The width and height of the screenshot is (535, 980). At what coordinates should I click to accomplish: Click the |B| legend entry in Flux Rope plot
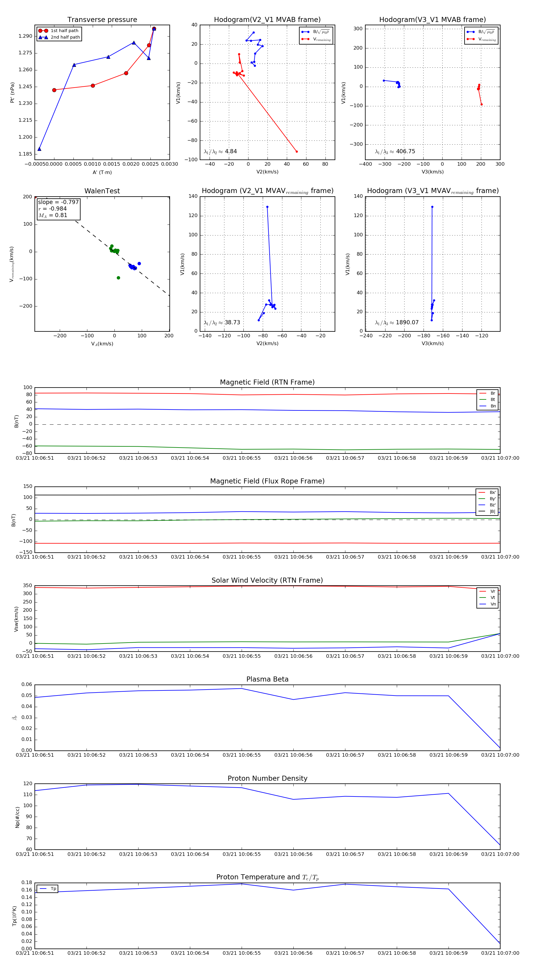(x=487, y=511)
